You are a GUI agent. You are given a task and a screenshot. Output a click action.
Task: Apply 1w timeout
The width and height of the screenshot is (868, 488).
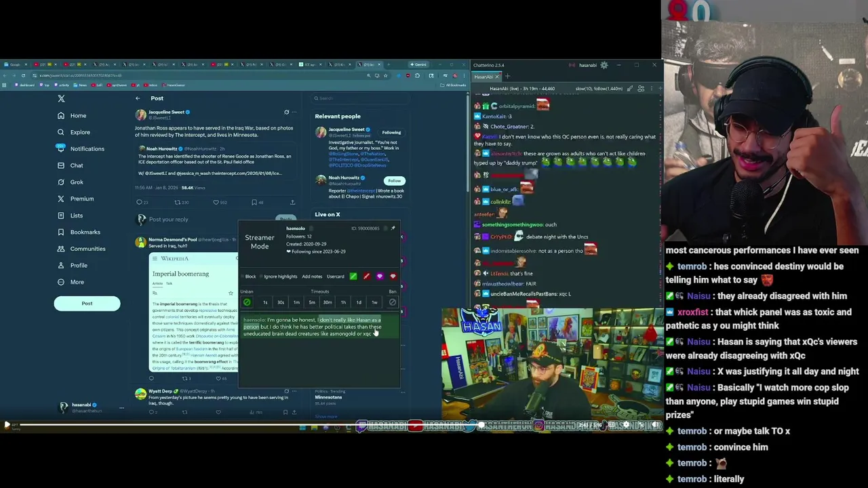(374, 302)
